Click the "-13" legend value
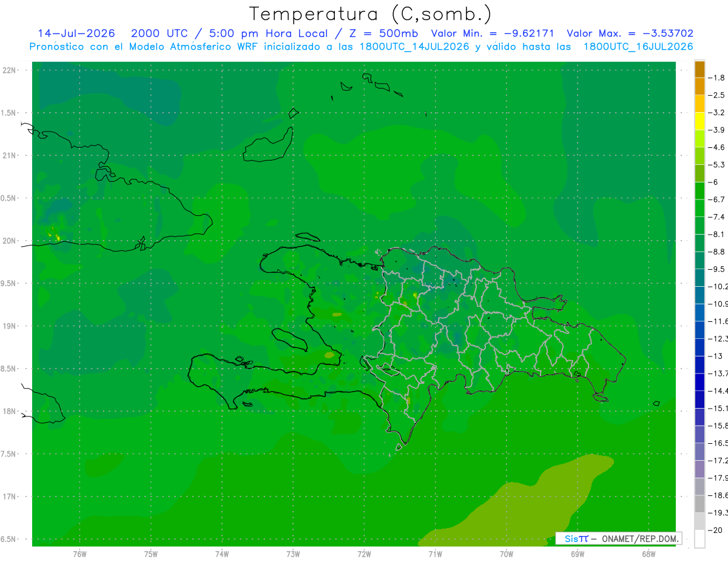The width and height of the screenshot is (728, 562). coord(715,356)
